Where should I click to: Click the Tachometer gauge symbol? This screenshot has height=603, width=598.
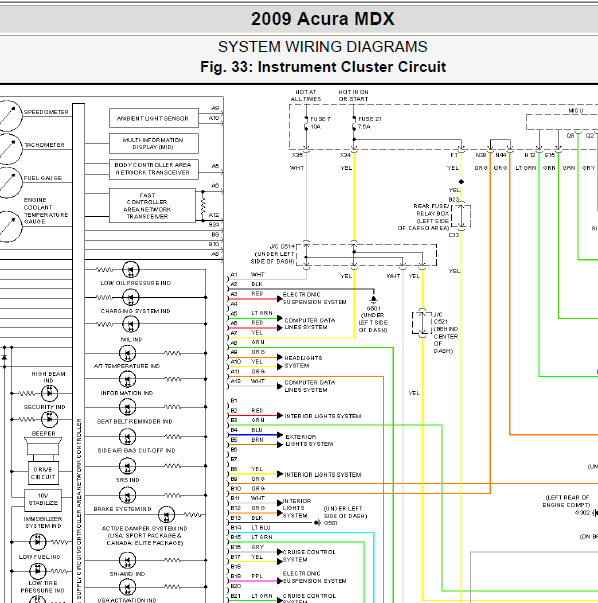click(x=10, y=149)
